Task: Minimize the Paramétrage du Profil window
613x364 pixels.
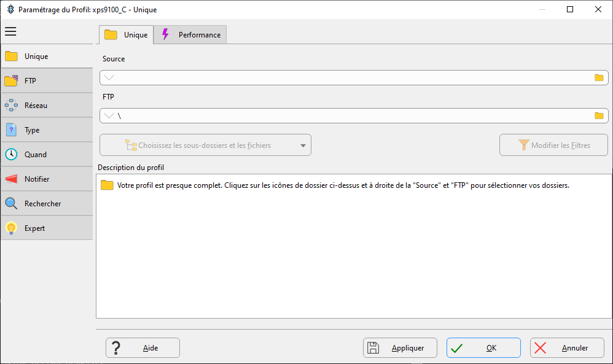Action: (x=542, y=9)
